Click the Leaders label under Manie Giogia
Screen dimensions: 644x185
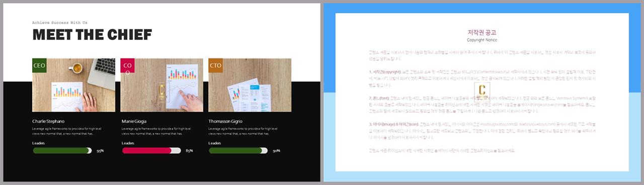(128, 143)
